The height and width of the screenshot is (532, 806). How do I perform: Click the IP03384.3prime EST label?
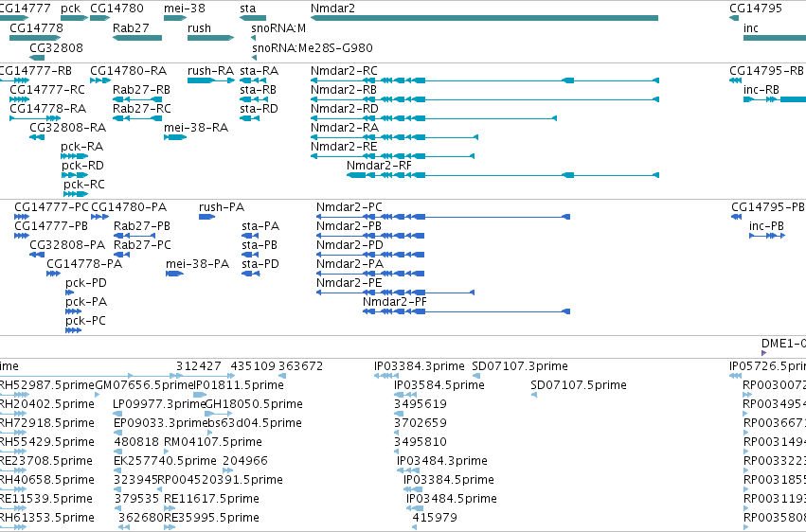pyautogui.click(x=420, y=366)
